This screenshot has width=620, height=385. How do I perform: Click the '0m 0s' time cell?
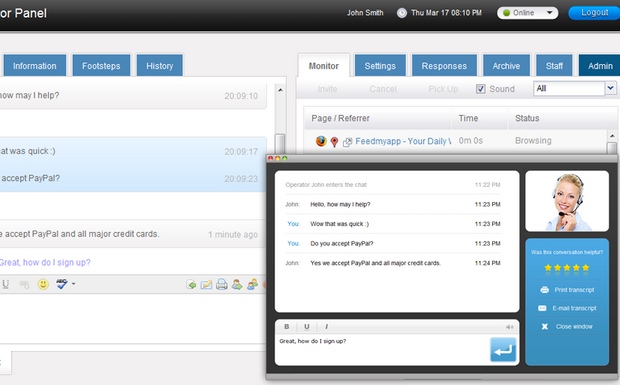click(x=471, y=141)
